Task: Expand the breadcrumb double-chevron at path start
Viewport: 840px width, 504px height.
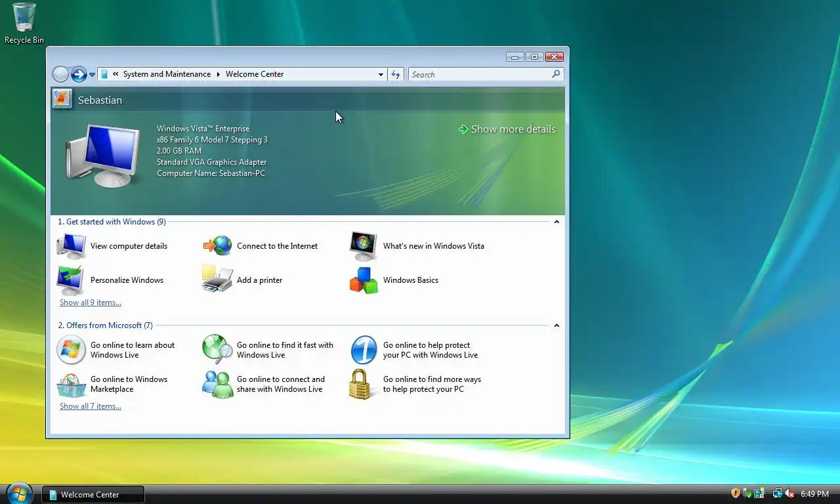Action: click(115, 74)
